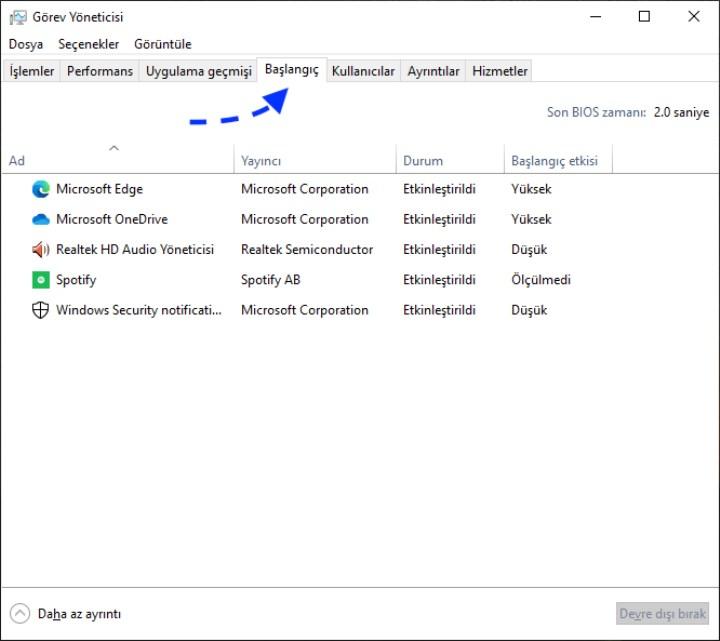Click the Realtek HD Audio speaker icon
Viewport: 720px width, 641px height.
[x=40, y=250]
